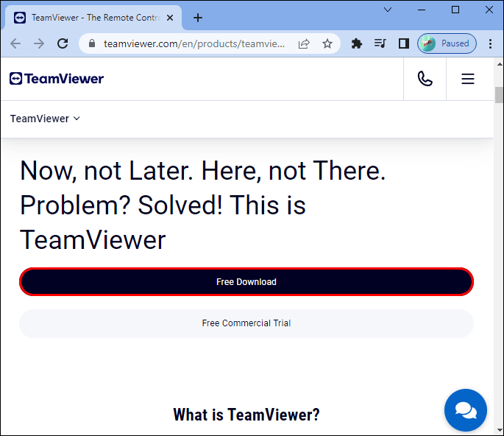Click the TeamViewer logo

point(57,79)
